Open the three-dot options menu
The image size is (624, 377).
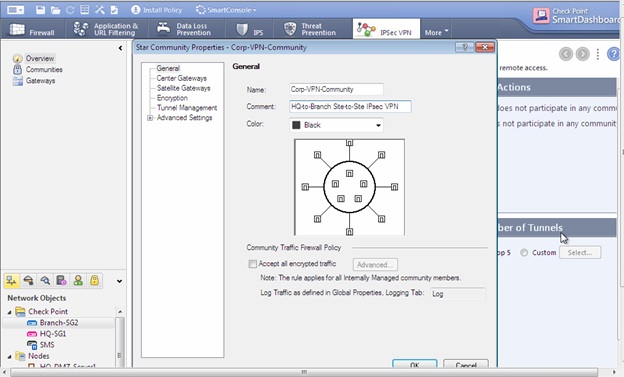click(598, 54)
